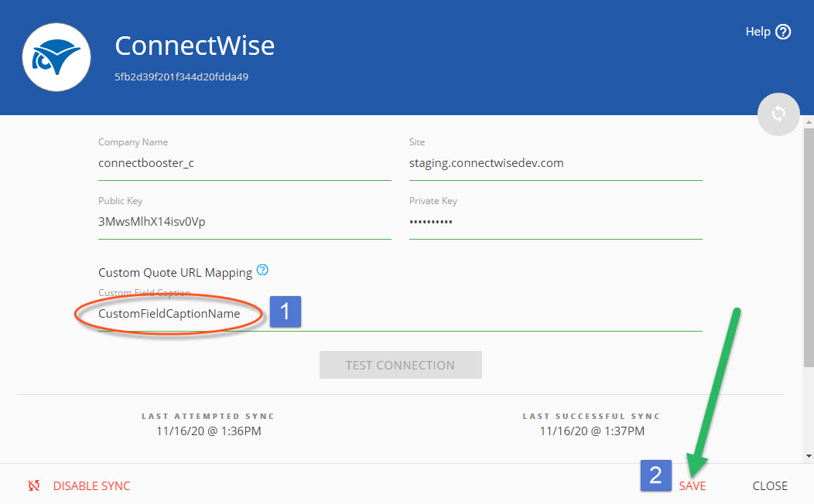
Task: Save the integration settings
Action: 693,486
